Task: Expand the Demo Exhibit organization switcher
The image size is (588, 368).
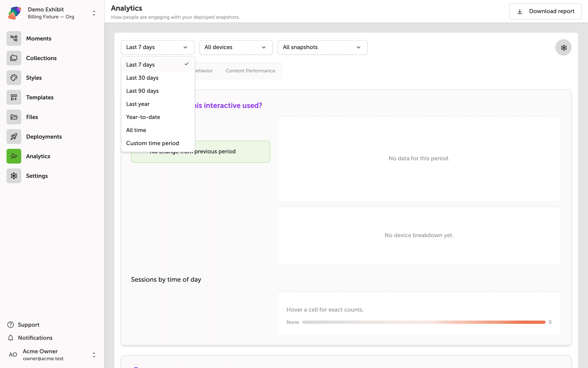Action: pos(94,13)
